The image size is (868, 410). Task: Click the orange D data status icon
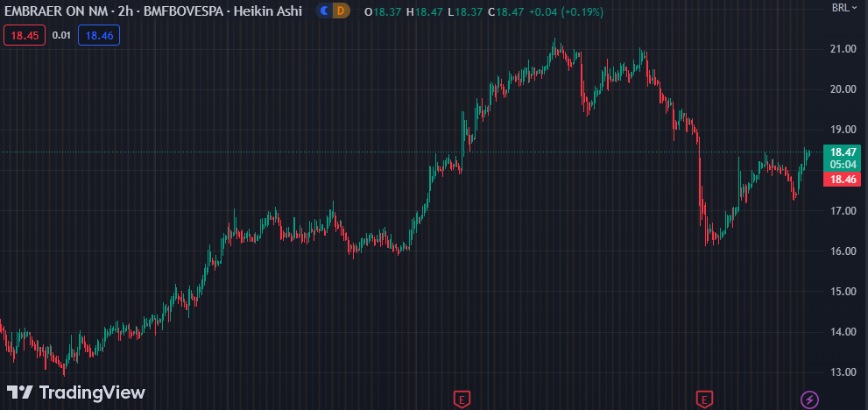coord(341,11)
